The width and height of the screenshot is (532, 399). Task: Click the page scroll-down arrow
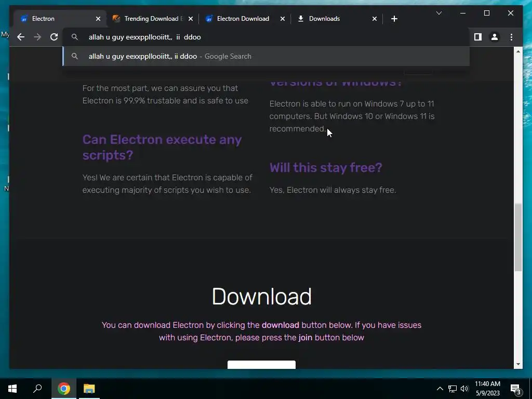(518, 364)
